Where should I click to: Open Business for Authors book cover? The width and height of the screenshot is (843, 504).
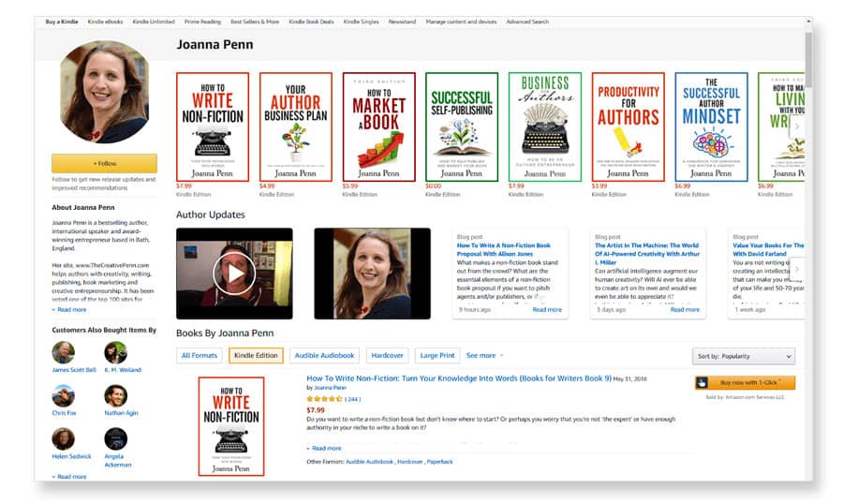tap(545, 127)
